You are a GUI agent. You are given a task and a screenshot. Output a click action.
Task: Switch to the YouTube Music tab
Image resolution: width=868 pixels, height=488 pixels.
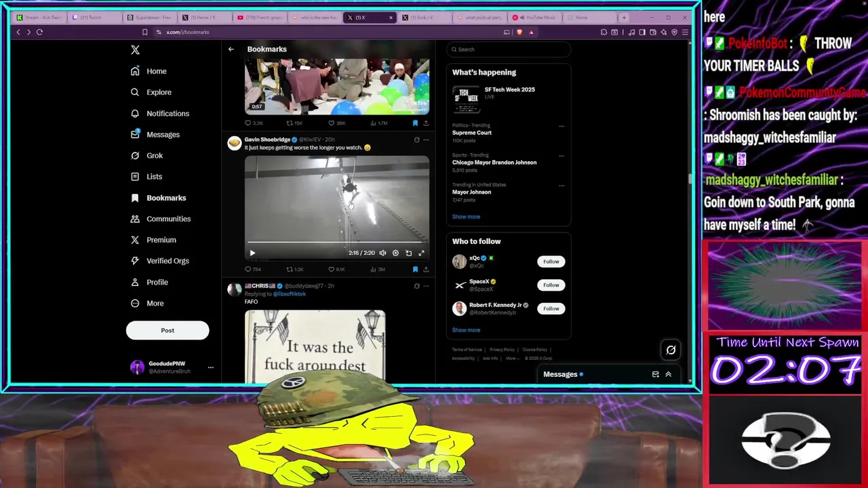point(534,18)
